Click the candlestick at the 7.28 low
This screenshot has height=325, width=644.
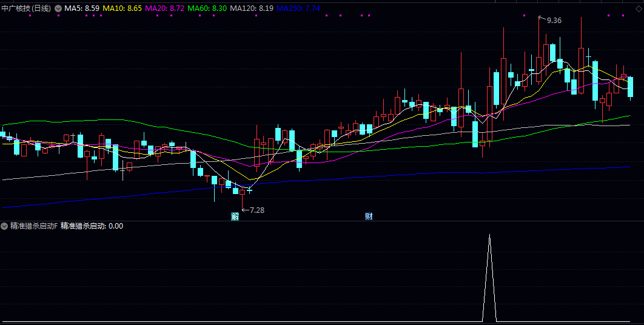coord(242,192)
